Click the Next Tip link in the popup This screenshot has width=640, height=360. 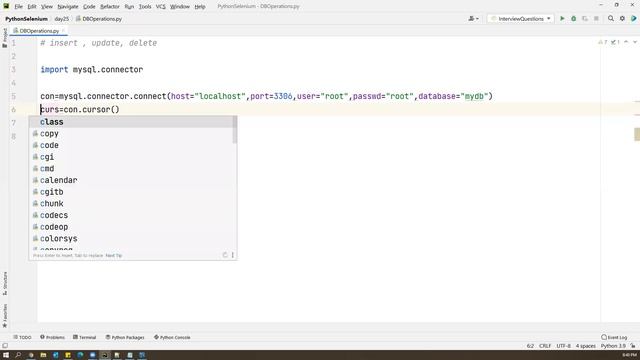click(x=114, y=256)
